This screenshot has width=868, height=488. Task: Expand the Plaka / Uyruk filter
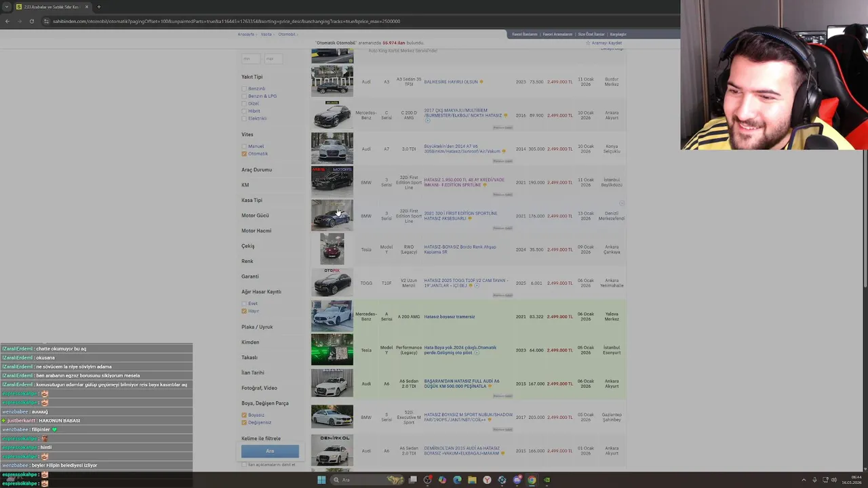(x=257, y=327)
